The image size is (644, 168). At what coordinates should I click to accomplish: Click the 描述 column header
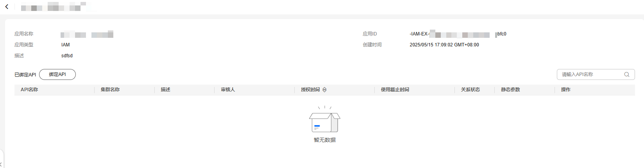tap(166, 90)
